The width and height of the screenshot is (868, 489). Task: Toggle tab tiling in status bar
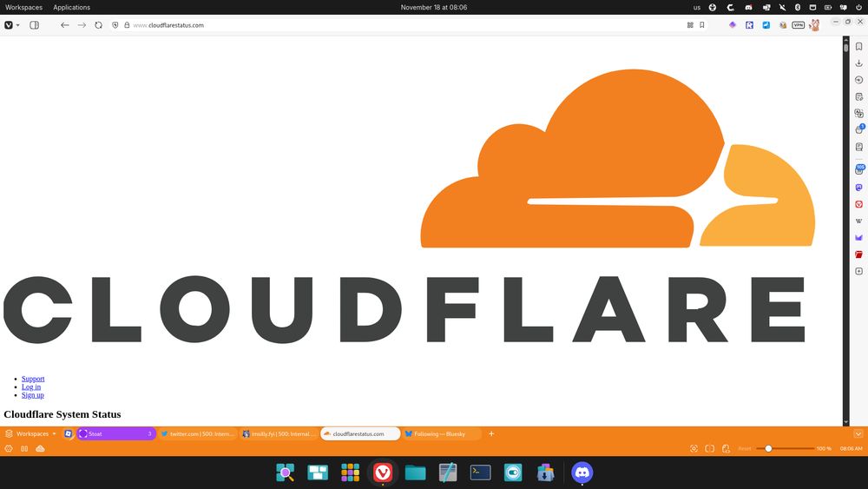click(24, 448)
